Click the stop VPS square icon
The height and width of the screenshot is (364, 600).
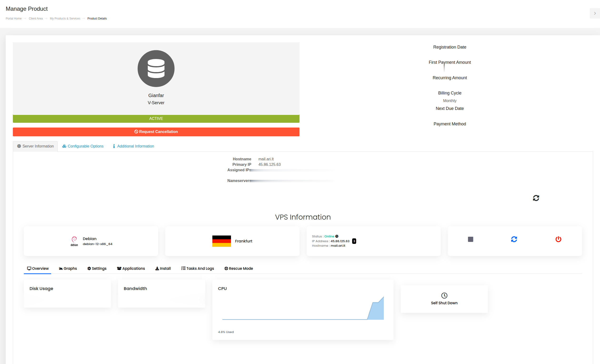click(470, 239)
